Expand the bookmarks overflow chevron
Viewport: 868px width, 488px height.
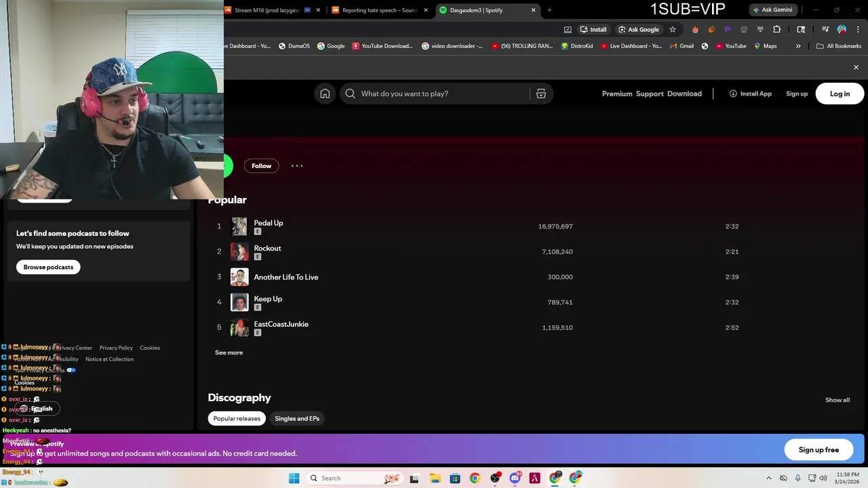(x=798, y=46)
